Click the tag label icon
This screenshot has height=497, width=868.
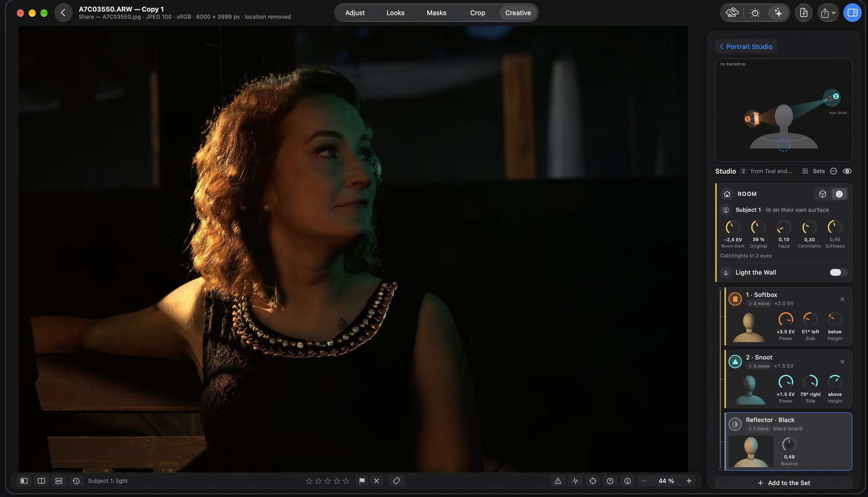tap(396, 481)
